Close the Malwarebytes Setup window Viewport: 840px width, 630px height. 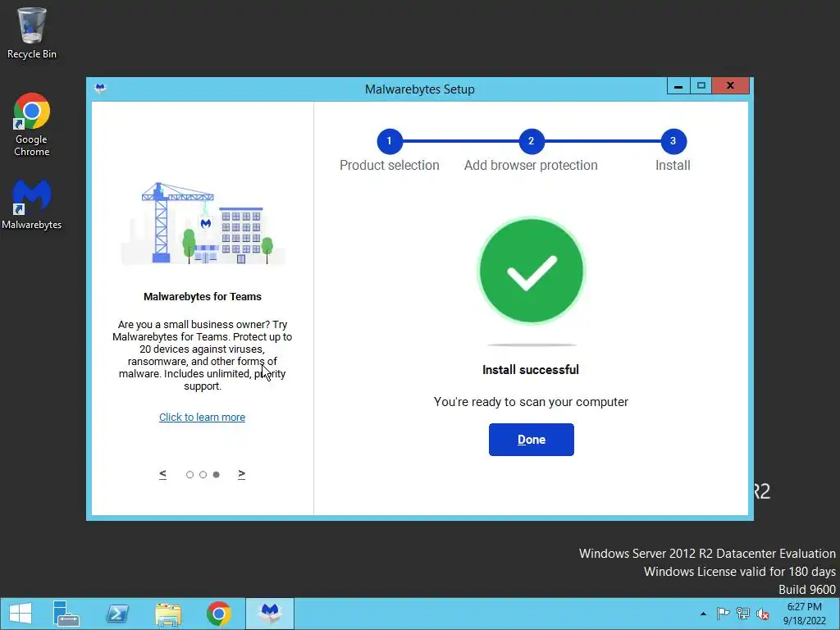click(x=730, y=85)
